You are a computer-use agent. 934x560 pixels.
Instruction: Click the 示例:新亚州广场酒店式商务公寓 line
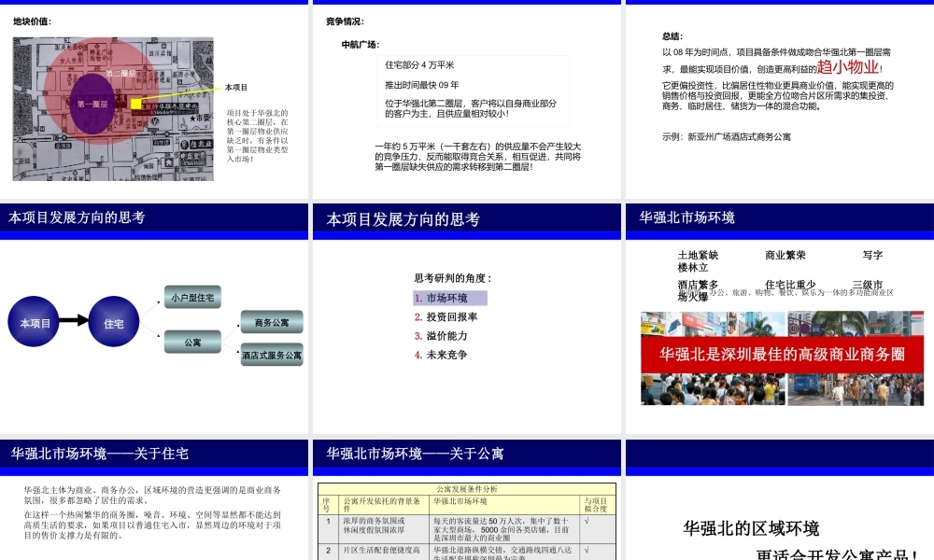[727, 137]
